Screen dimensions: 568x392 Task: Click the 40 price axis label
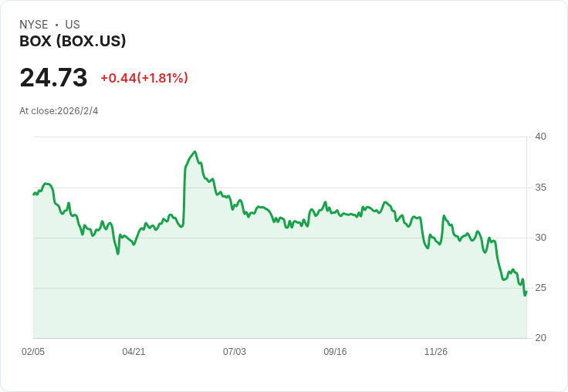(x=540, y=137)
